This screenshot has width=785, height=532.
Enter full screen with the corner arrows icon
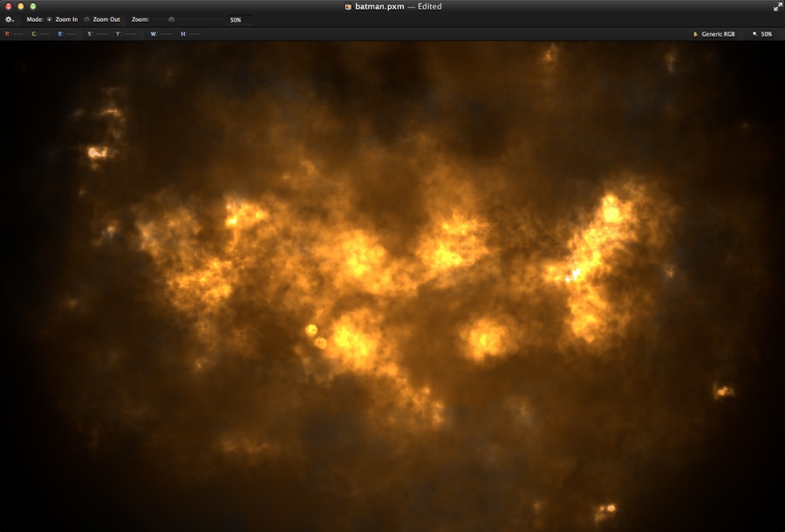(777, 6)
